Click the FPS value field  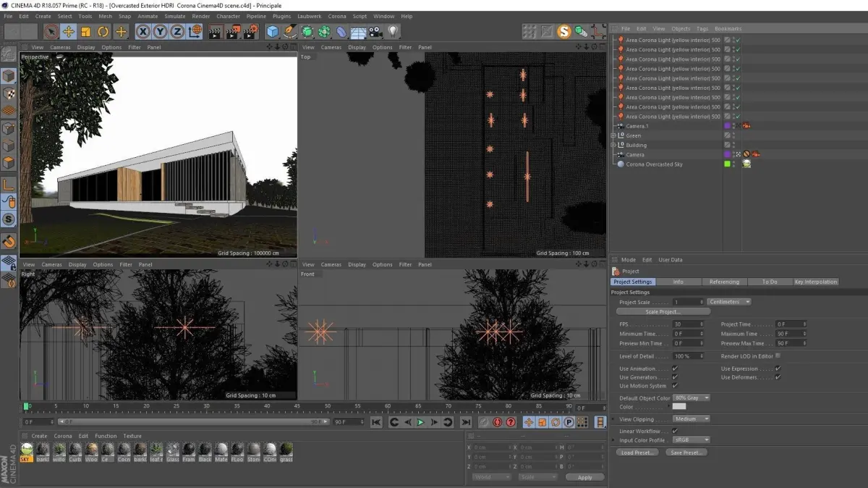click(x=688, y=324)
